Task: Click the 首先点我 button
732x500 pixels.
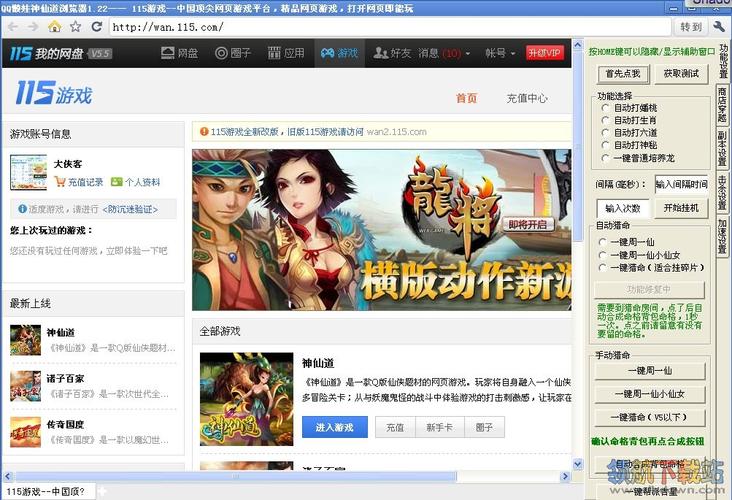Action: pos(623,74)
